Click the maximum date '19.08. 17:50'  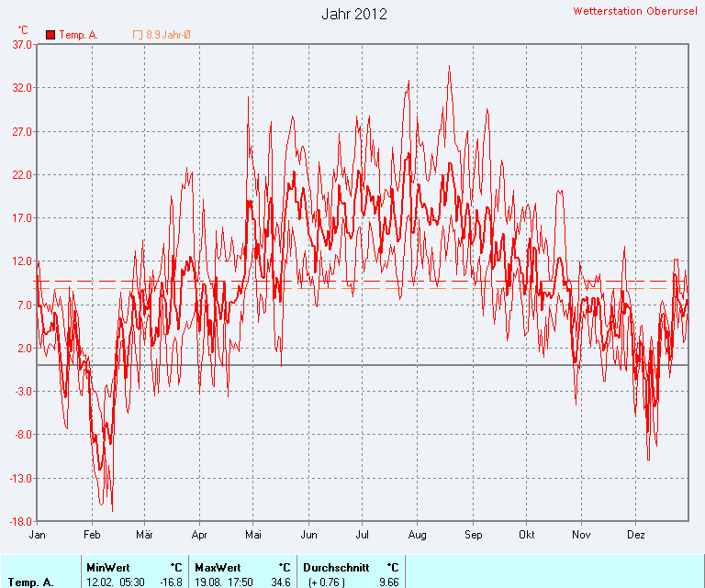click(x=224, y=582)
